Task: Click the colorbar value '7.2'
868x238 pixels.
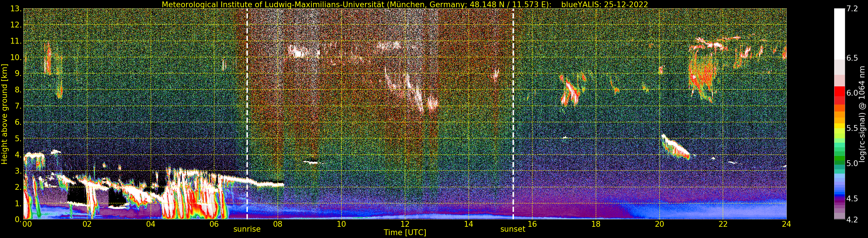Action: point(852,9)
